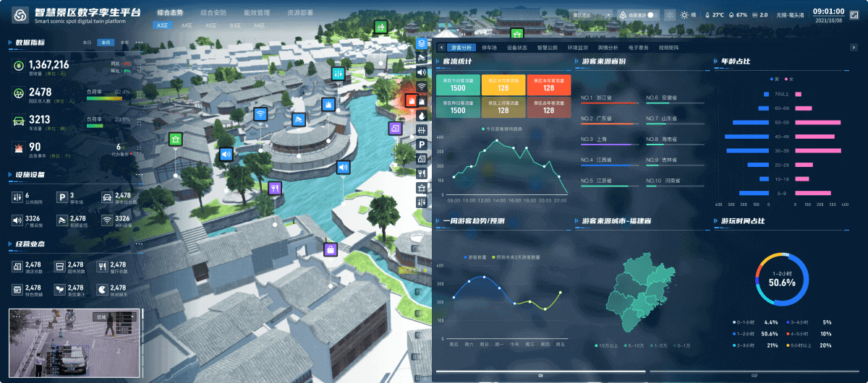
Task: Switch to the 综合安防 menu tab
Action: 213,13
